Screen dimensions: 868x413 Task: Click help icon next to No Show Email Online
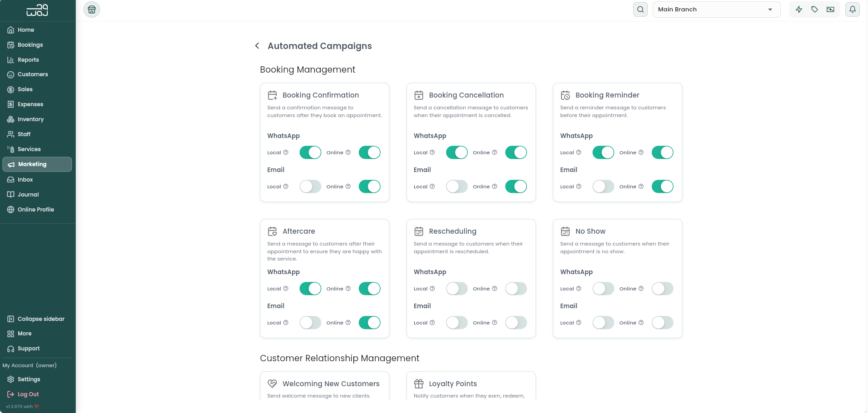(x=641, y=323)
